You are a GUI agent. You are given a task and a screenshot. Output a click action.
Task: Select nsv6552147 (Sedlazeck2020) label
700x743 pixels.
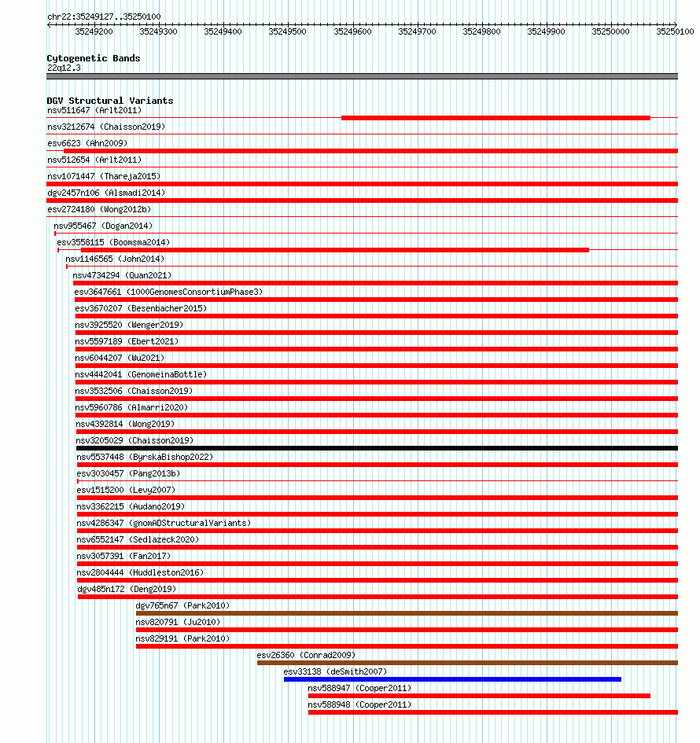pos(138,540)
